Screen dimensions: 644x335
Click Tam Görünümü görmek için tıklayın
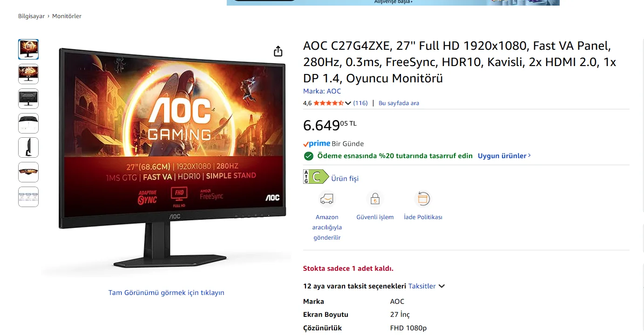(166, 293)
